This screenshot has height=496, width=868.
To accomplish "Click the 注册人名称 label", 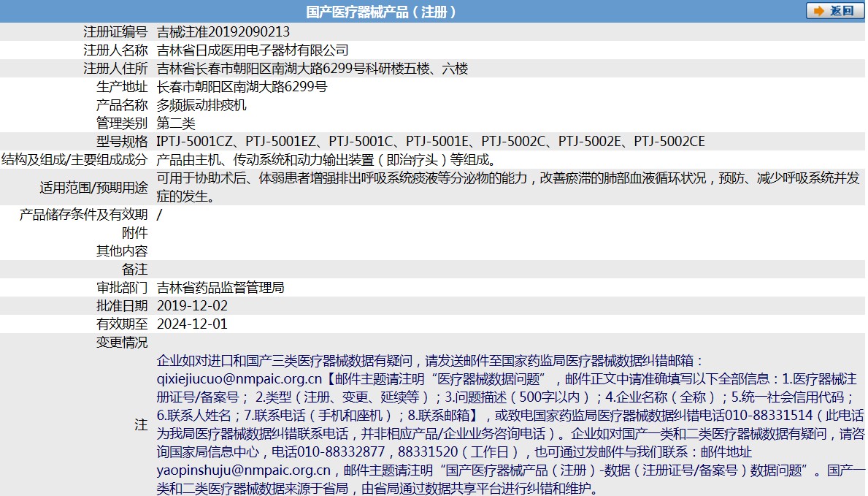I will pyautogui.click(x=115, y=50).
